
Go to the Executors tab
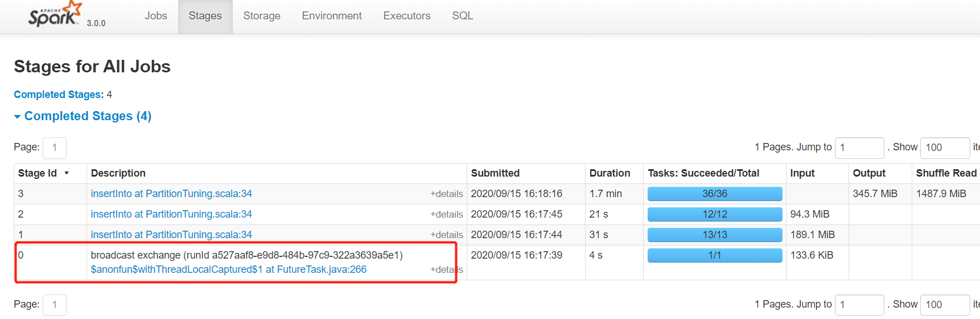click(x=406, y=16)
